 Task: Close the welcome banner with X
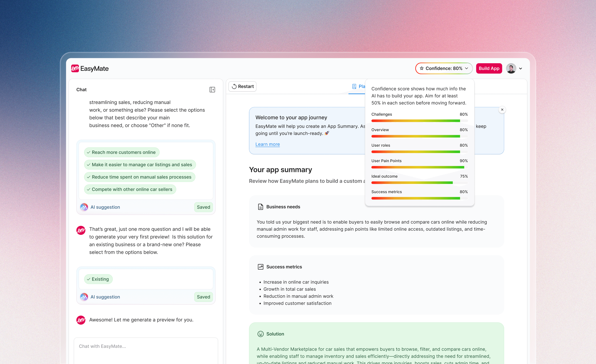point(502,110)
